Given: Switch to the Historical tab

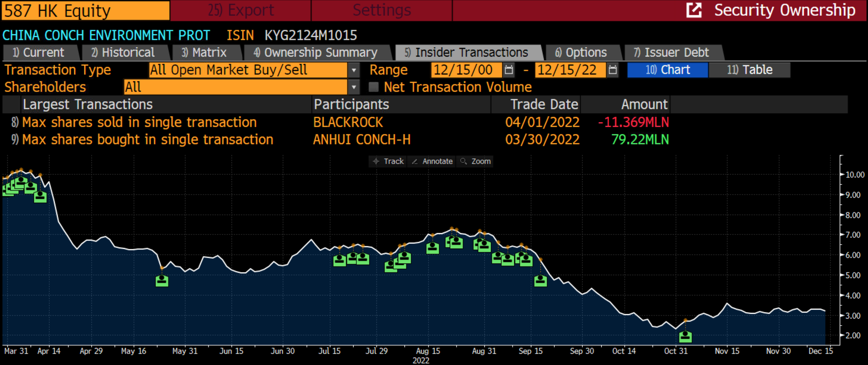Looking at the screenshot, I should pos(123,52).
